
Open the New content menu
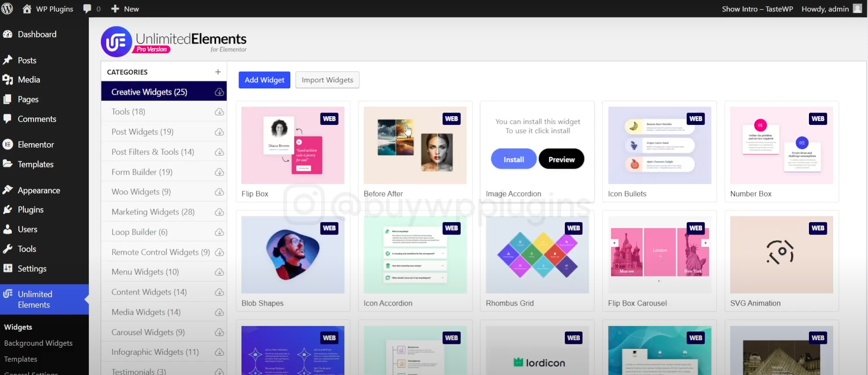[125, 9]
